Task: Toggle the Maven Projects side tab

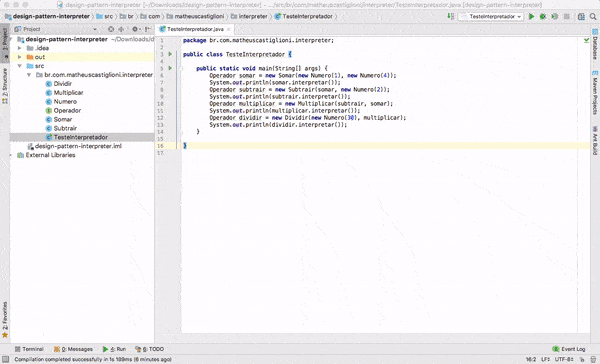Action: click(595, 92)
